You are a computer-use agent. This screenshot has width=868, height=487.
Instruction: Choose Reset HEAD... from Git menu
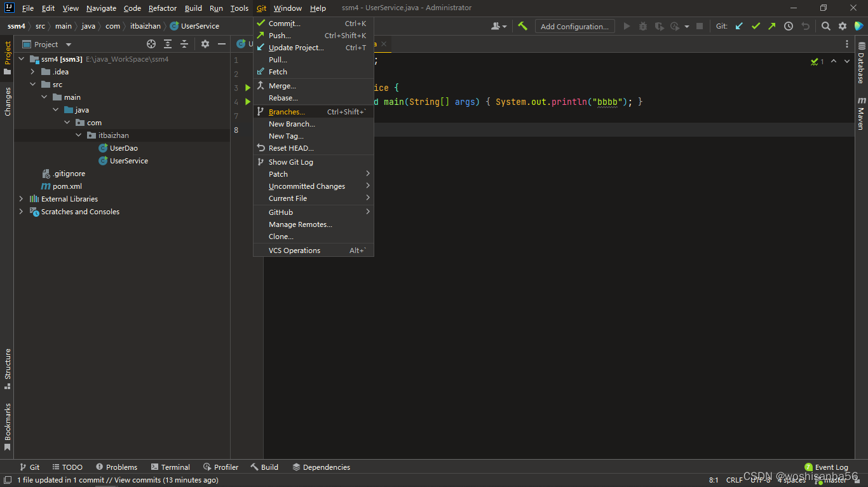[313, 148]
